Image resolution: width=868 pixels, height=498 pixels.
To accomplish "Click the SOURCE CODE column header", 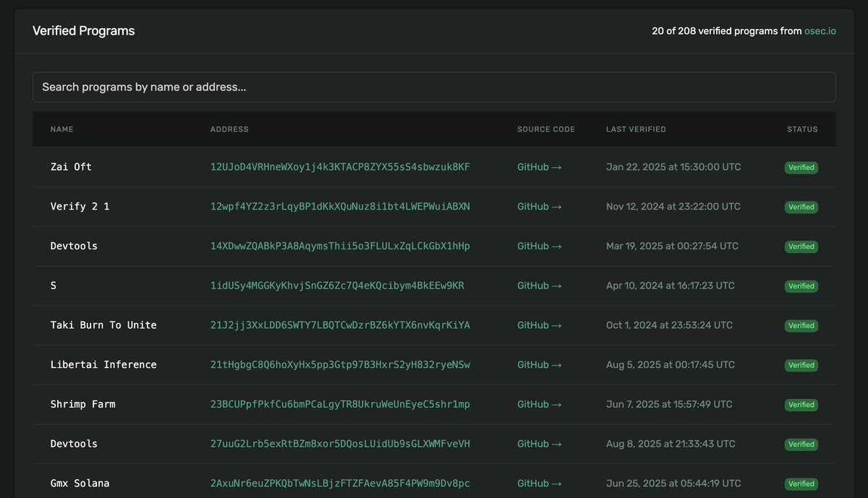I will pyautogui.click(x=545, y=129).
